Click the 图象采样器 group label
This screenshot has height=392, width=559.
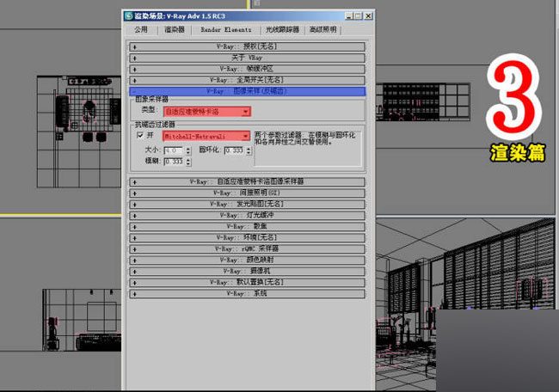click(x=152, y=99)
